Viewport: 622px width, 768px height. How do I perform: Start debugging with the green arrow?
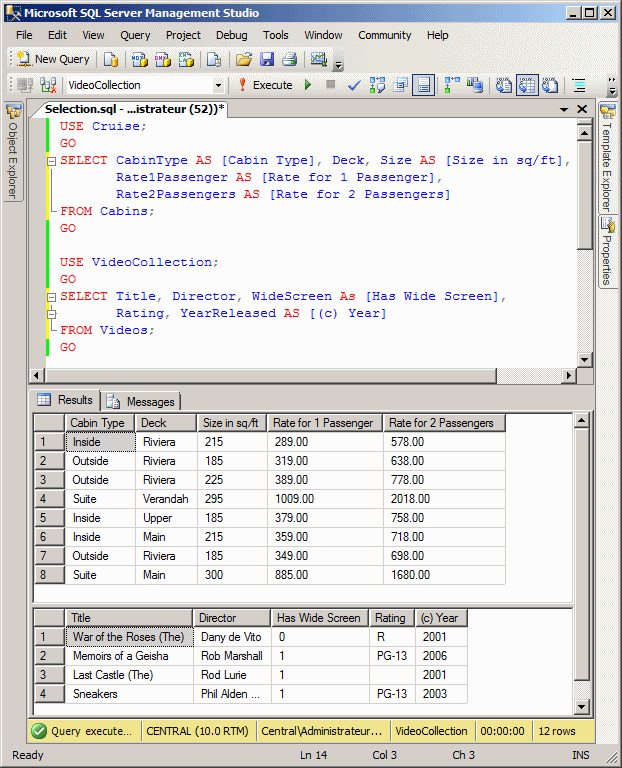click(308, 85)
